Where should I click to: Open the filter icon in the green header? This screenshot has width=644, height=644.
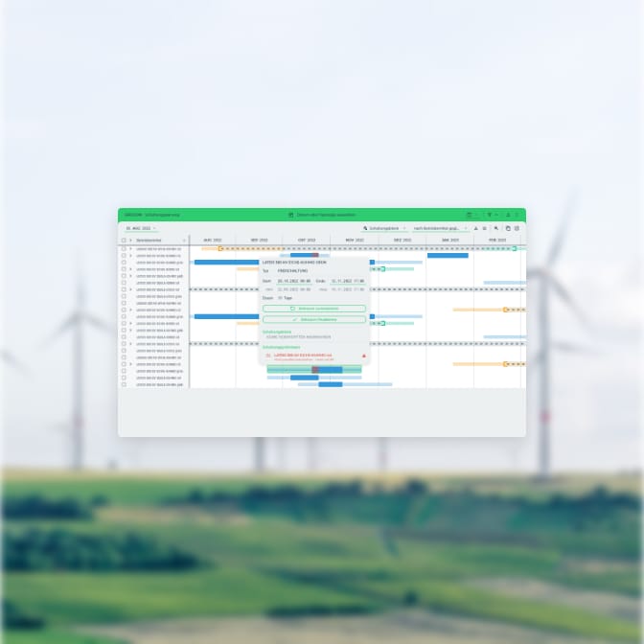489,215
